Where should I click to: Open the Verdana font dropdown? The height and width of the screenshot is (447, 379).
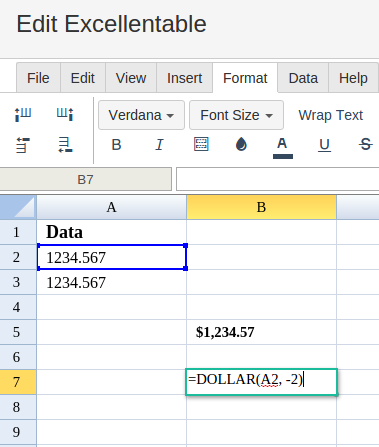(x=141, y=115)
